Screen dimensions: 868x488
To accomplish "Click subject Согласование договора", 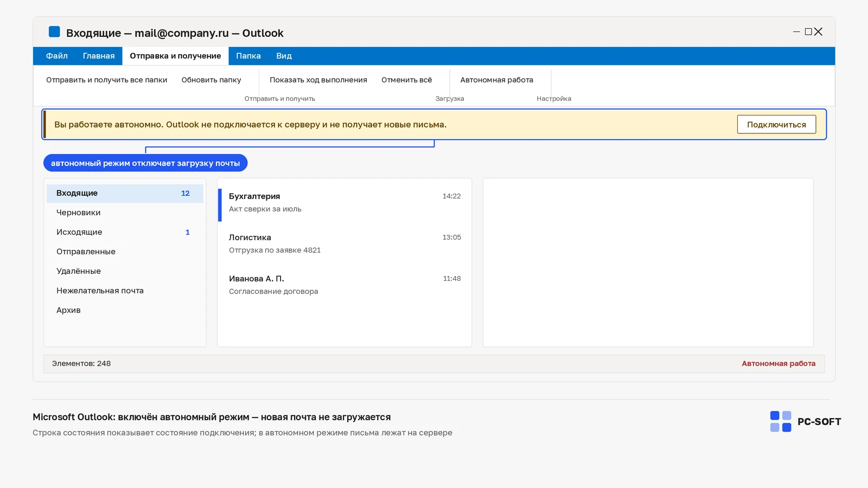I will click(x=273, y=292).
